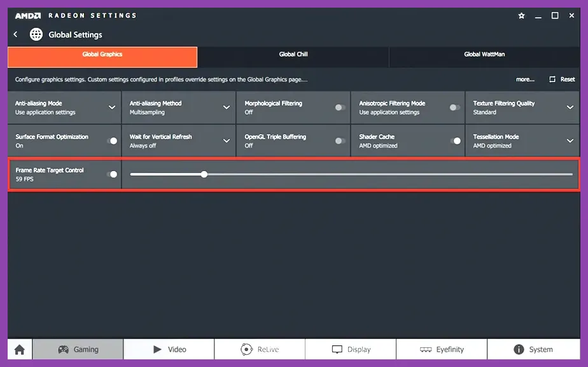588x367 pixels.
Task: Close the Radeon Settings window
Action: click(571, 15)
